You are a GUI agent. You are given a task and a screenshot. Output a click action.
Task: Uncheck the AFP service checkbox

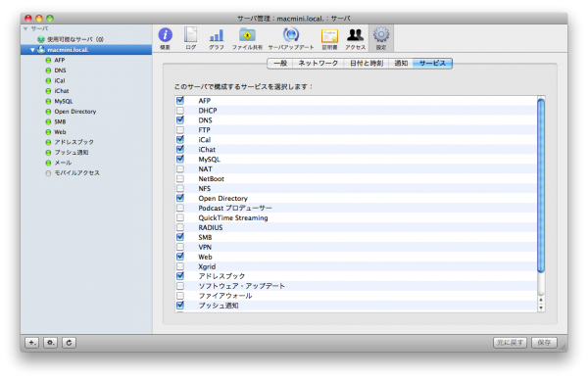point(180,101)
